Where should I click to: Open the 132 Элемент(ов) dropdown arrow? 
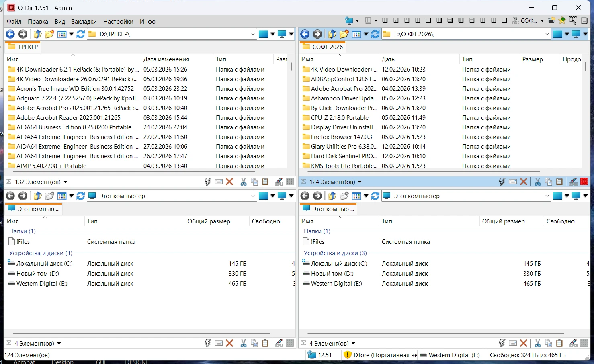[x=66, y=182]
